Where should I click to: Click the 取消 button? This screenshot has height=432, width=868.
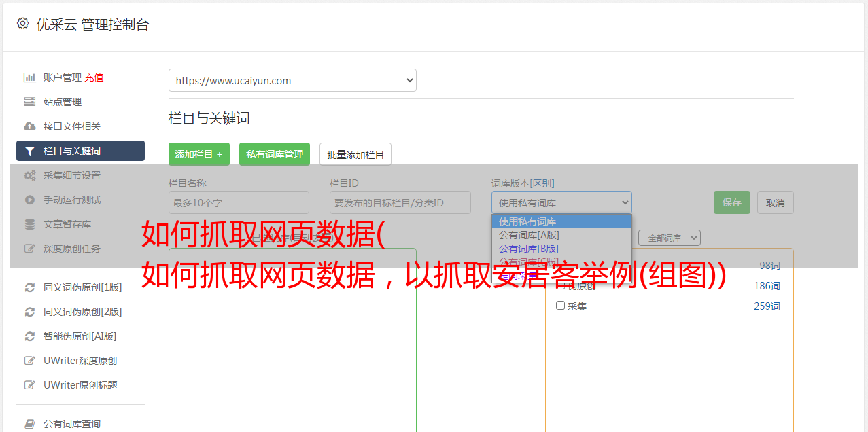point(776,202)
